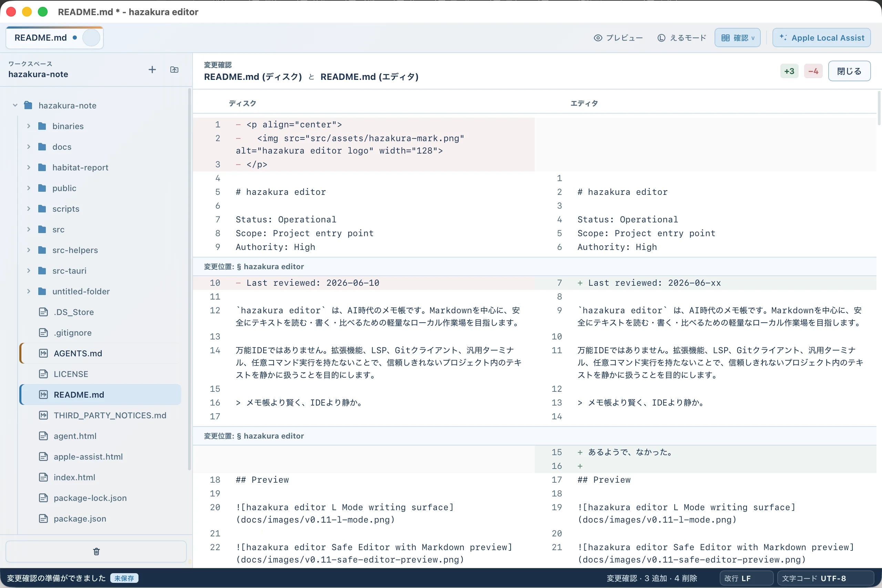Click the 'エディタ' column header
This screenshot has height=588, width=882.
tap(584, 103)
